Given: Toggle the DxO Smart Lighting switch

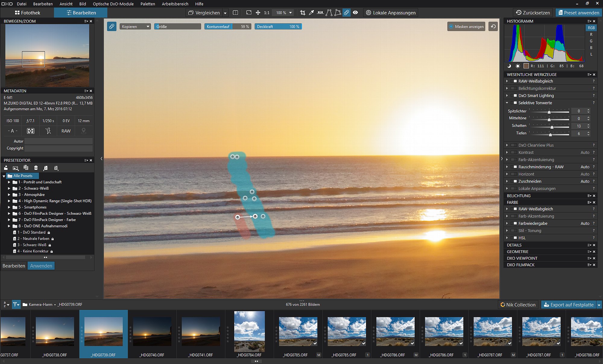Looking at the screenshot, I should pyautogui.click(x=514, y=96).
